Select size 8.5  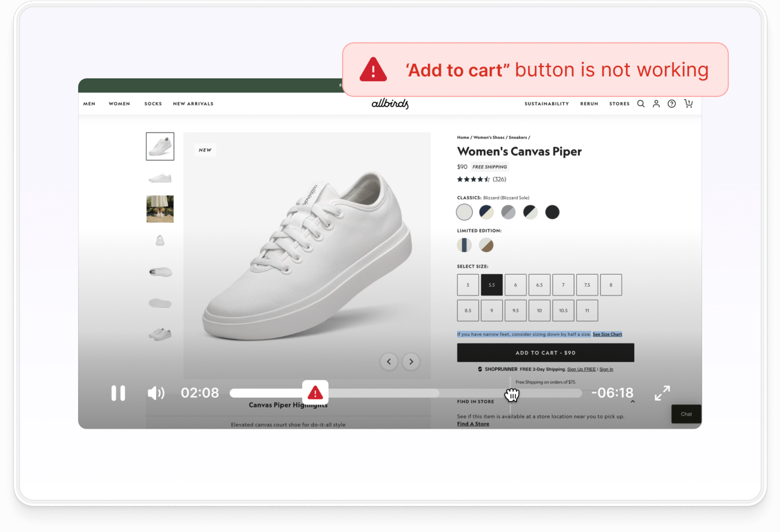(468, 311)
